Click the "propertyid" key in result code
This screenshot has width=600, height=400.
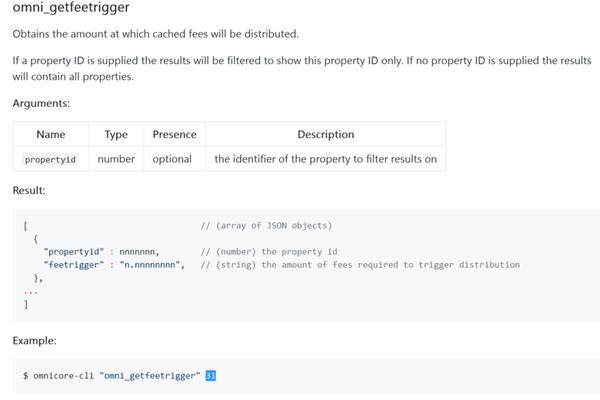(x=74, y=251)
